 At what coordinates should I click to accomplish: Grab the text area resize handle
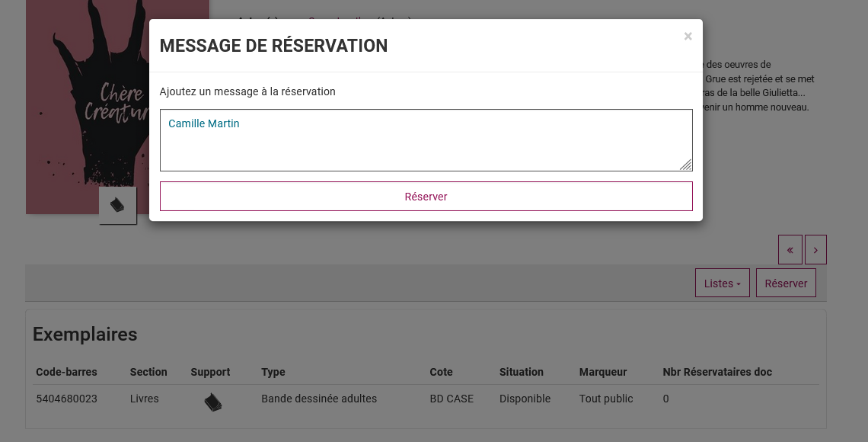pos(685,165)
